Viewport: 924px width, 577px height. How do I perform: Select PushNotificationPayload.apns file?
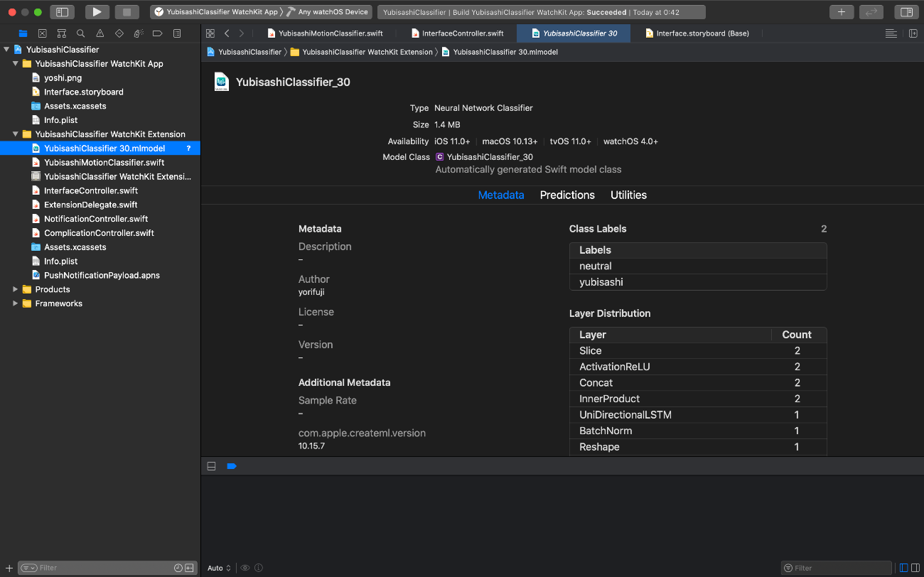pyautogui.click(x=102, y=275)
